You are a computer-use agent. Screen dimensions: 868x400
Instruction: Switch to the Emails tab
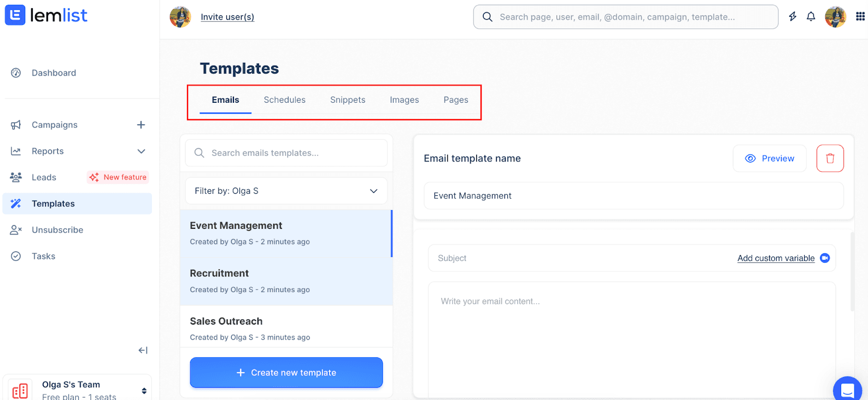pyautogui.click(x=225, y=100)
